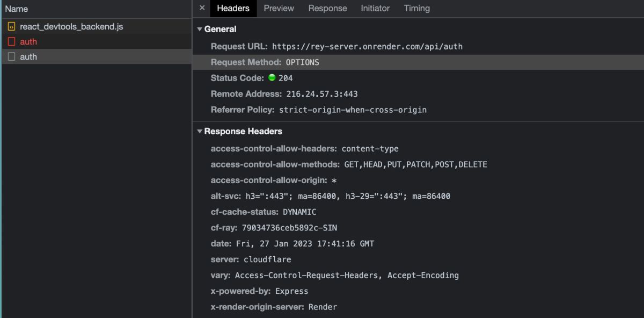
Task: Click the cf-ray header value
Action: [289, 228]
